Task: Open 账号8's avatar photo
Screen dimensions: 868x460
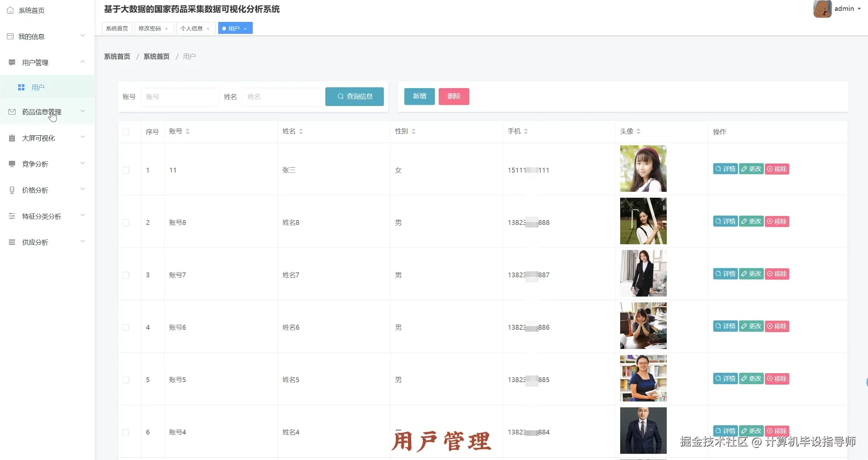Action: coord(643,221)
